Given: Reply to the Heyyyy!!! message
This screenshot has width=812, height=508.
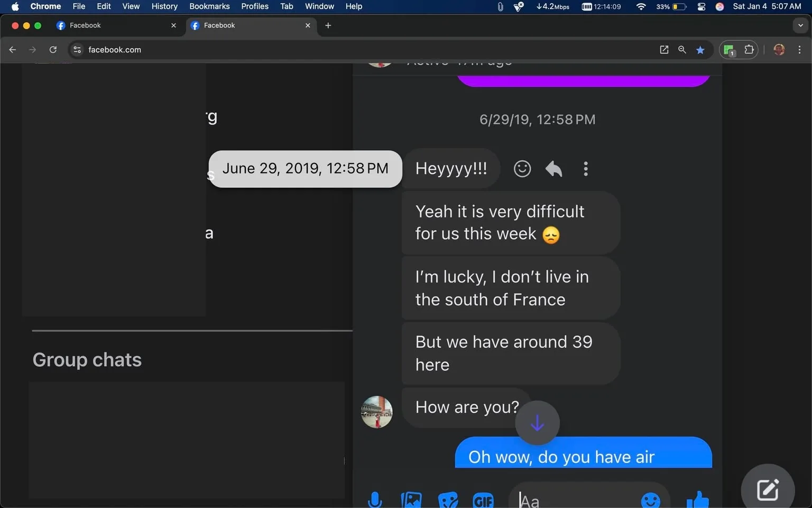Looking at the screenshot, I should [x=553, y=169].
